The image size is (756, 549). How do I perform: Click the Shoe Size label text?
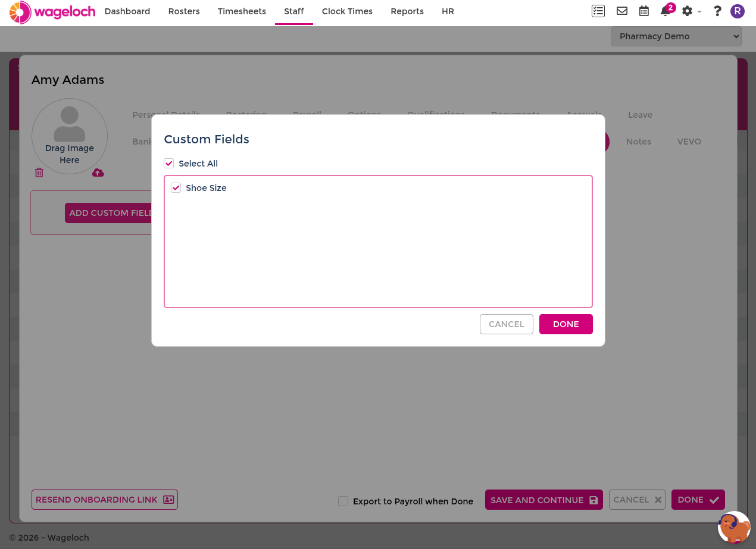click(x=206, y=188)
